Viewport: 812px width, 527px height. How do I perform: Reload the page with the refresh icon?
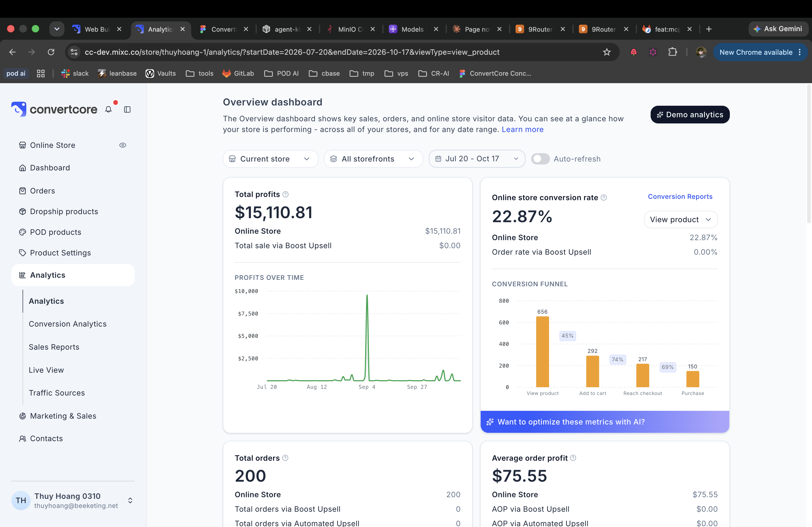[x=51, y=52]
